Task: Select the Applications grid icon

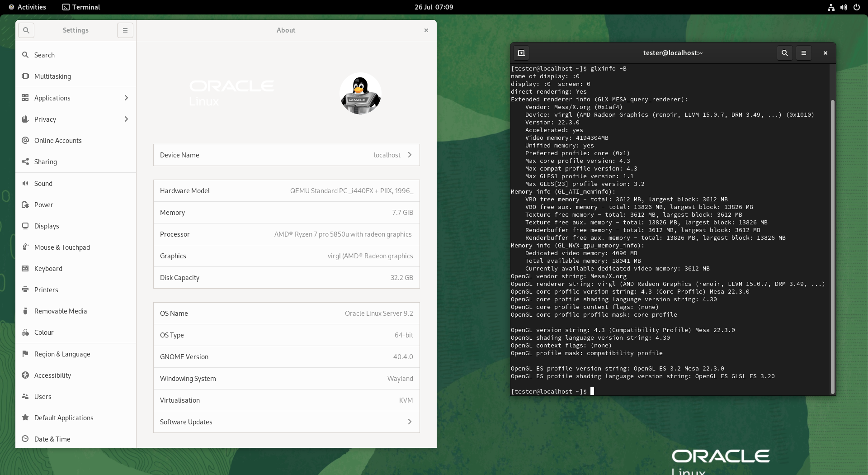Action: coord(25,98)
